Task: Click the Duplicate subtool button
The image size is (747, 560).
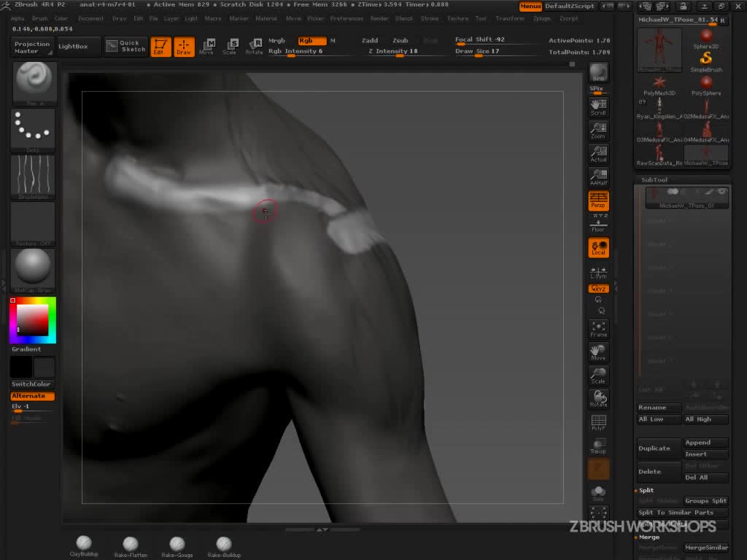Action: 659,448
